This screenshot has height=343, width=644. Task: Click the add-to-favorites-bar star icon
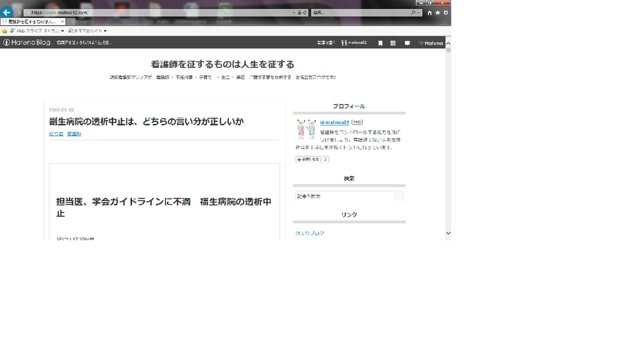[x=4, y=31]
